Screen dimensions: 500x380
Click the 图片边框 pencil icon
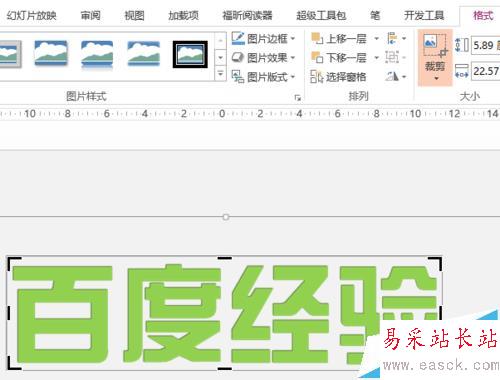click(238, 39)
